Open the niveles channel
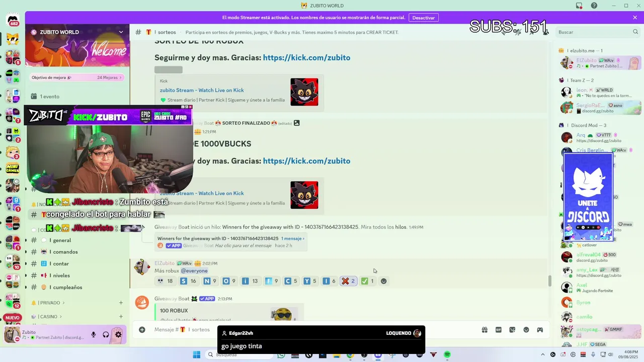The width and height of the screenshot is (644, 362). [x=76, y=276]
